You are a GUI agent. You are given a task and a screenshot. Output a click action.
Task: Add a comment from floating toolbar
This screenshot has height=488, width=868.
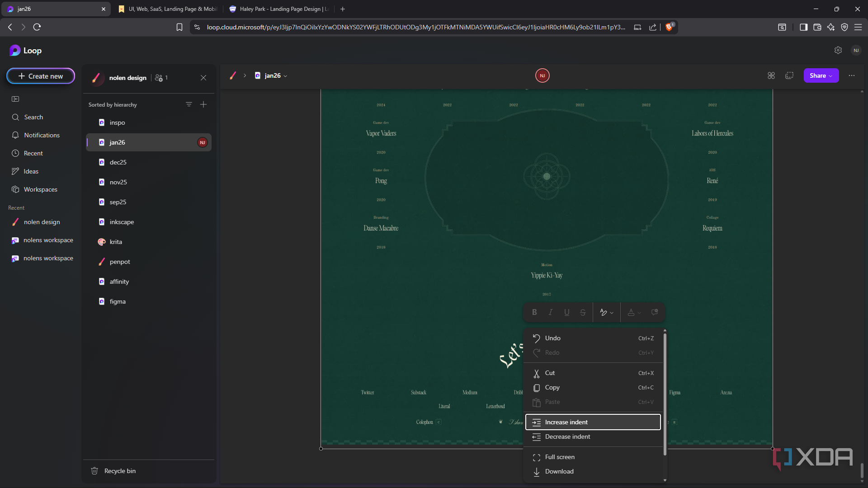point(655,312)
